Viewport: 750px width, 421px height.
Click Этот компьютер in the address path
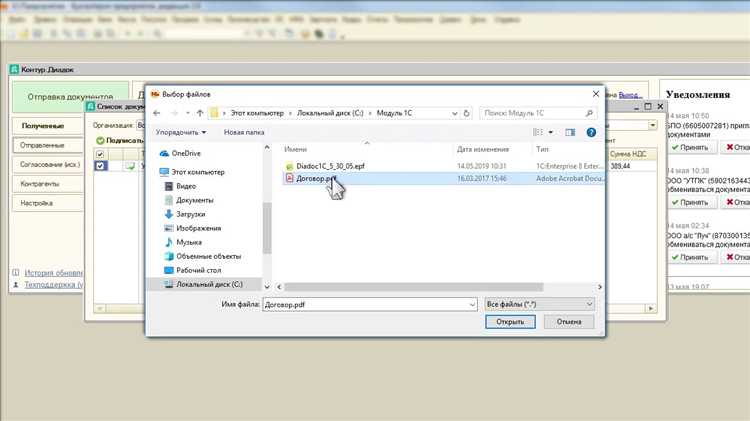257,113
